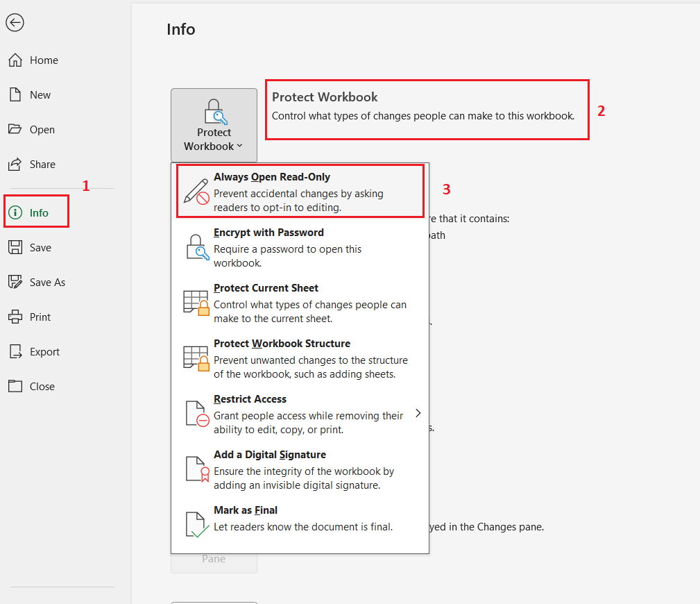Image resolution: width=700 pixels, height=604 pixels.
Task: Click the New blank document icon
Action: pos(15,95)
